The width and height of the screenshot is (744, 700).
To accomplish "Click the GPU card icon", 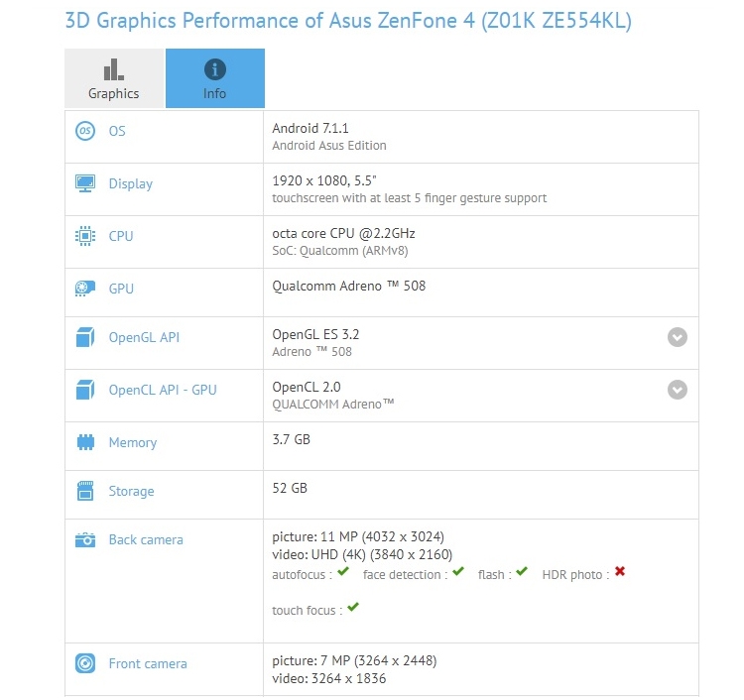I will click(x=85, y=289).
